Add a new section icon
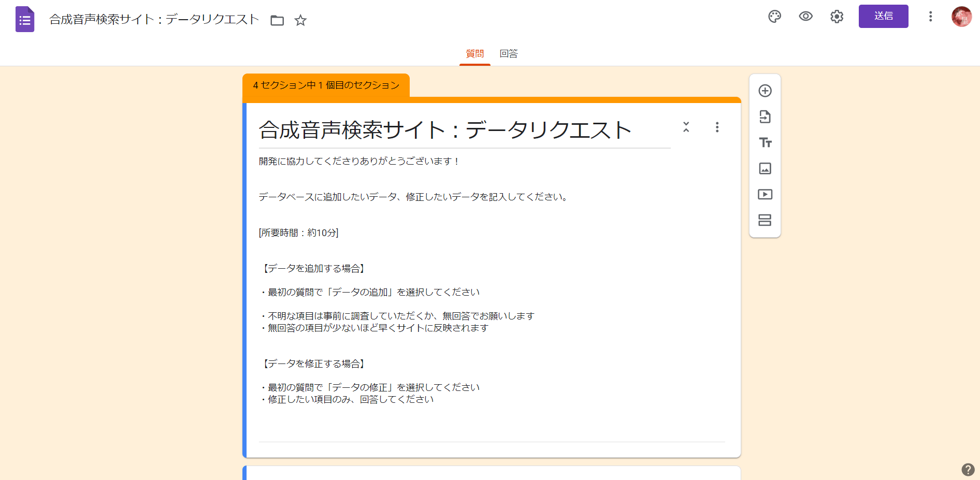 (765, 220)
